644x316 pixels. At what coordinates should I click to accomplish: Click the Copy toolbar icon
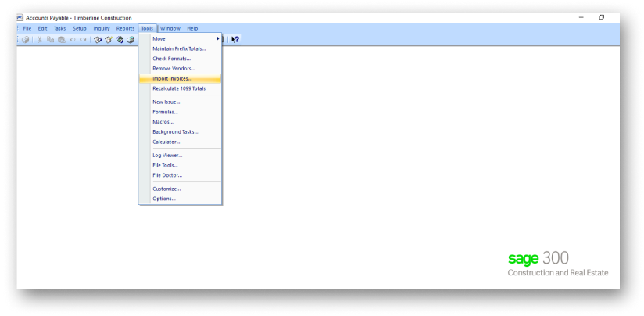(50, 39)
